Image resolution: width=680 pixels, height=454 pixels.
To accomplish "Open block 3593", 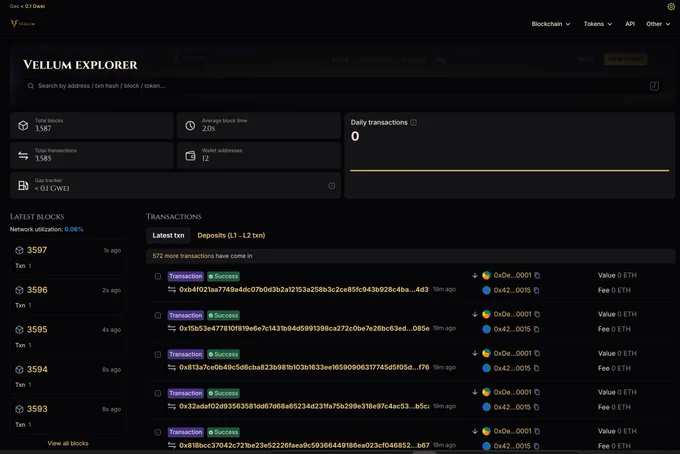I will (x=37, y=409).
